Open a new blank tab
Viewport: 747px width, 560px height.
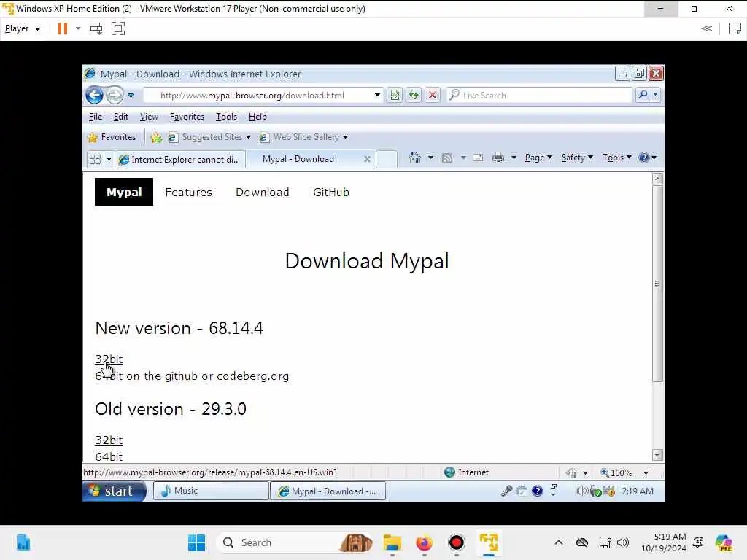[387, 159]
